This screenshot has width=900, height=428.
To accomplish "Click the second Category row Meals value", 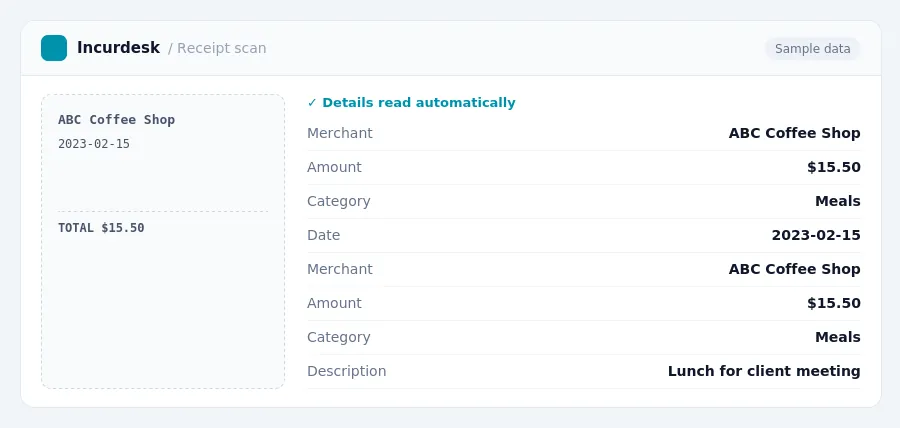I will 837,337.
